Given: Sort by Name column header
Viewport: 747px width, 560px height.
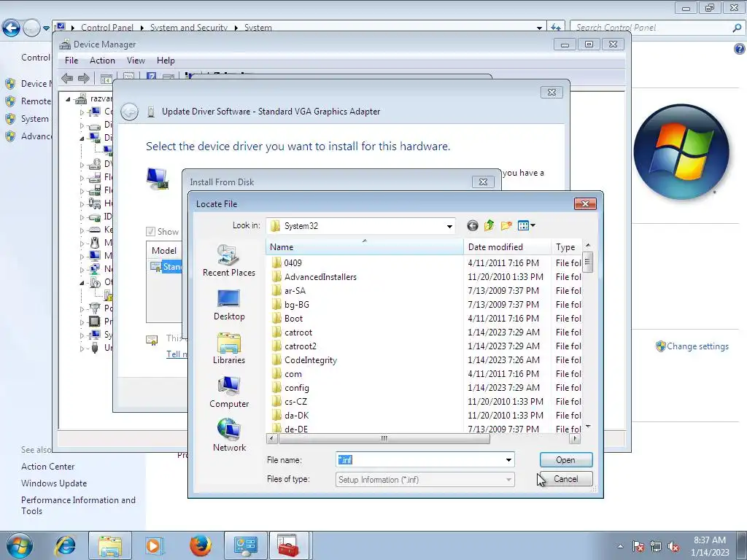Looking at the screenshot, I should pos(365,247).
